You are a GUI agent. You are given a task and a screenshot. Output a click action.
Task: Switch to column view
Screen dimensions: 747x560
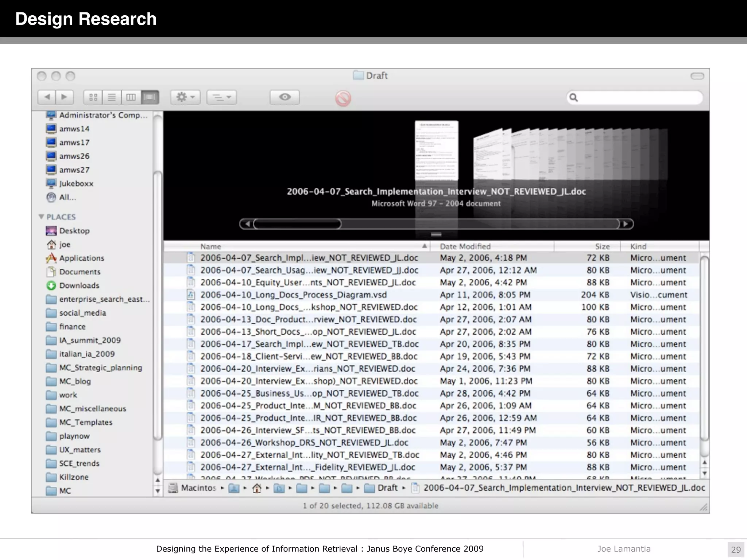(x=131, y=97)
